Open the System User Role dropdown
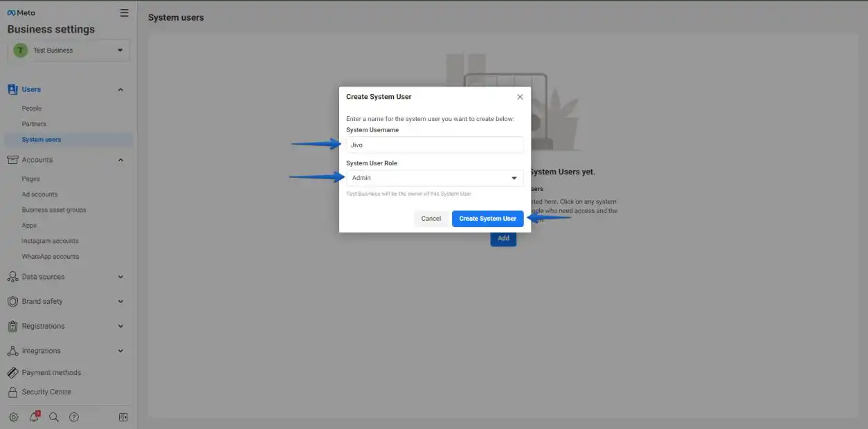The image size is (868, 429). [x=435, y=178]
